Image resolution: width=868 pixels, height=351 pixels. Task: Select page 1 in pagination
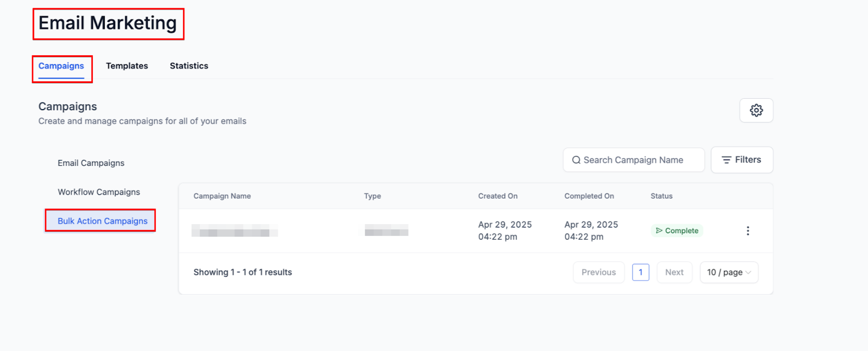point(641,272)
